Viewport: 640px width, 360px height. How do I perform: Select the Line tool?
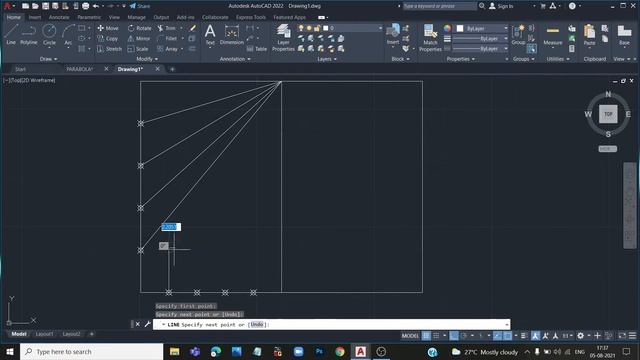pyautogui.click(x=11, y=34)
